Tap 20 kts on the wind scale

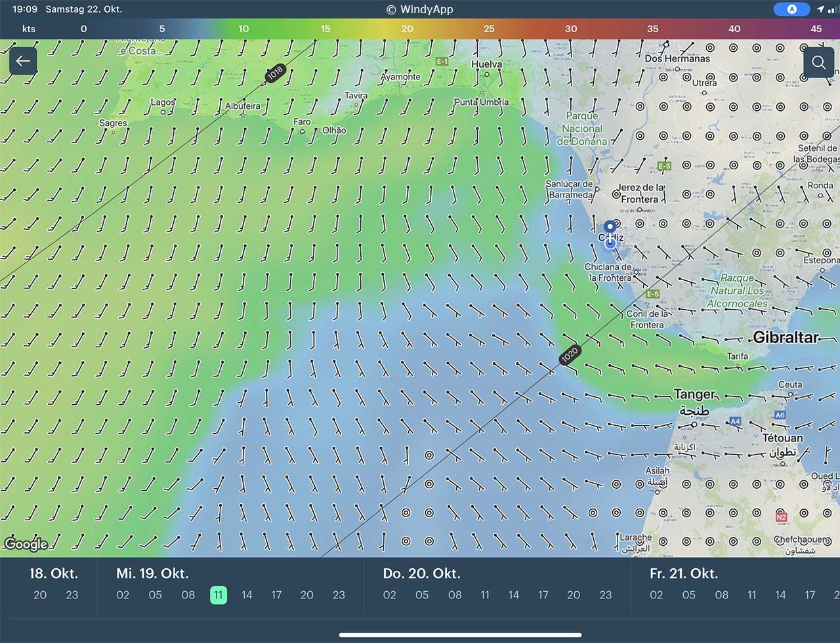point(408,29)
